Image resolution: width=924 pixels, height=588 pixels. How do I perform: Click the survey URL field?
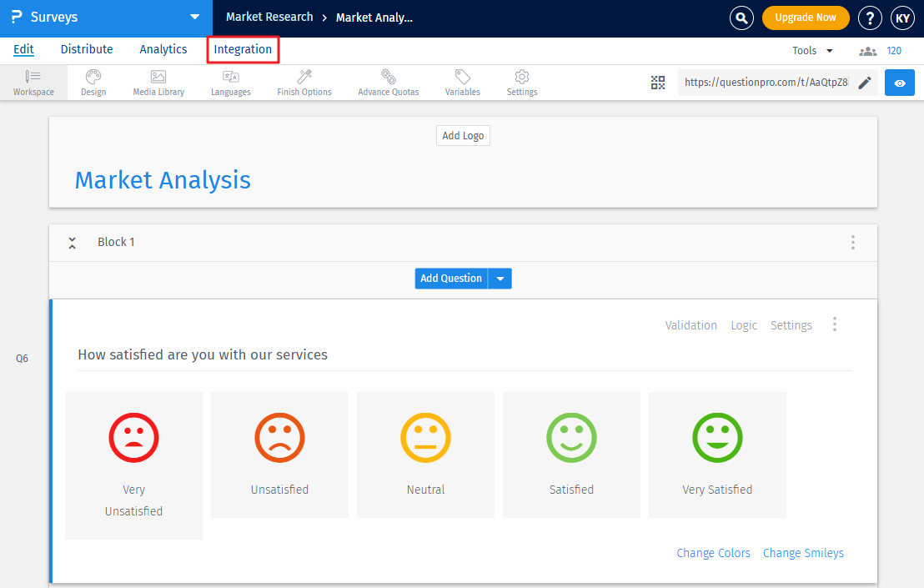coord(765,83)
